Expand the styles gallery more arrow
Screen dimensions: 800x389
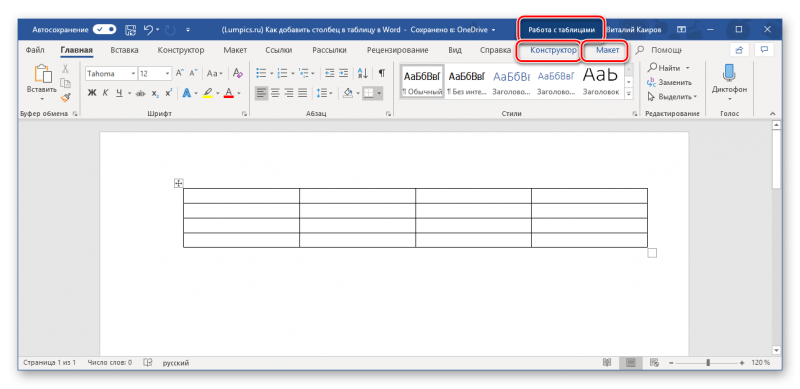[629, 93]
